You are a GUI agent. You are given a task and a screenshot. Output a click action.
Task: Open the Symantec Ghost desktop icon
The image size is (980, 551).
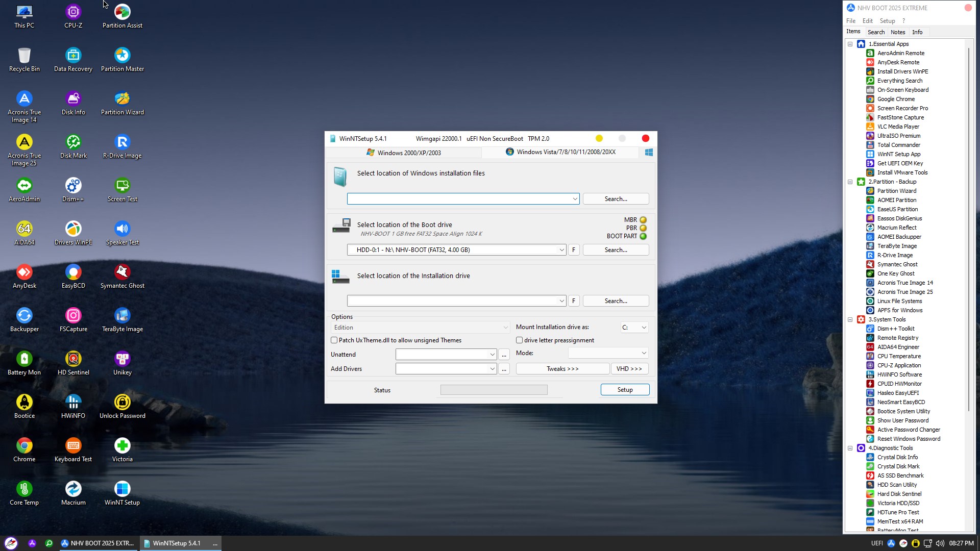122,272
